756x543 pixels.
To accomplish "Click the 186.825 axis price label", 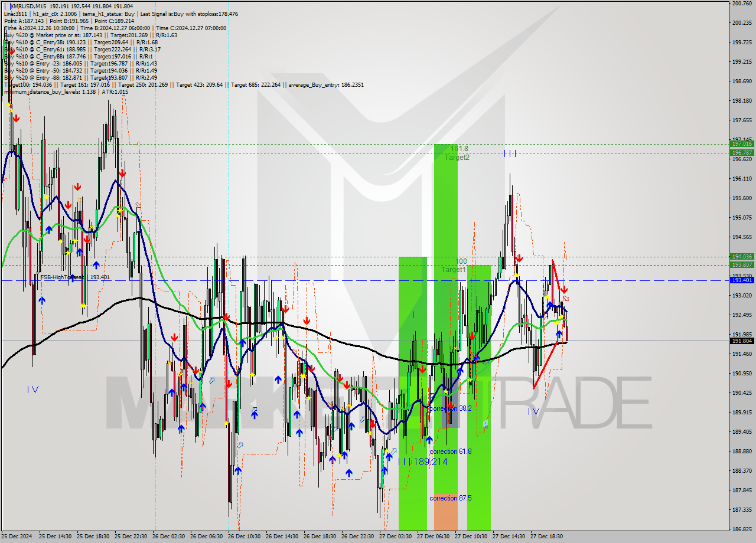I will click(741, 529).
